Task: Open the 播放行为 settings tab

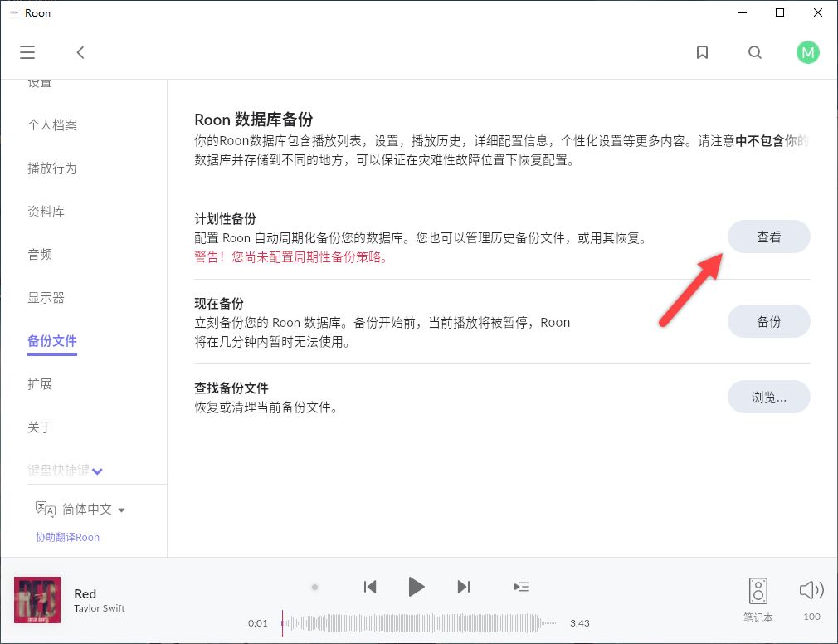Action: [x=52, y=168]
